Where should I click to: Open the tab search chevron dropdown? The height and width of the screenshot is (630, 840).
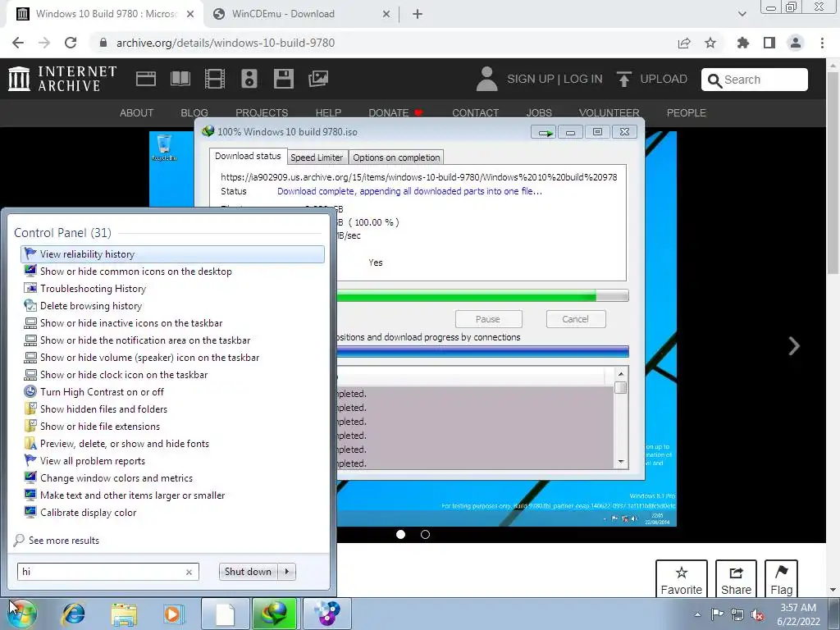(742, 14)
